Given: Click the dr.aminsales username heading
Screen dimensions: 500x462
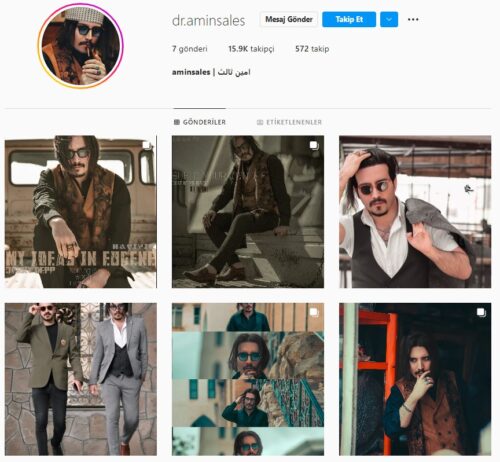Looking at the screenshot, I should coord(208,21).
